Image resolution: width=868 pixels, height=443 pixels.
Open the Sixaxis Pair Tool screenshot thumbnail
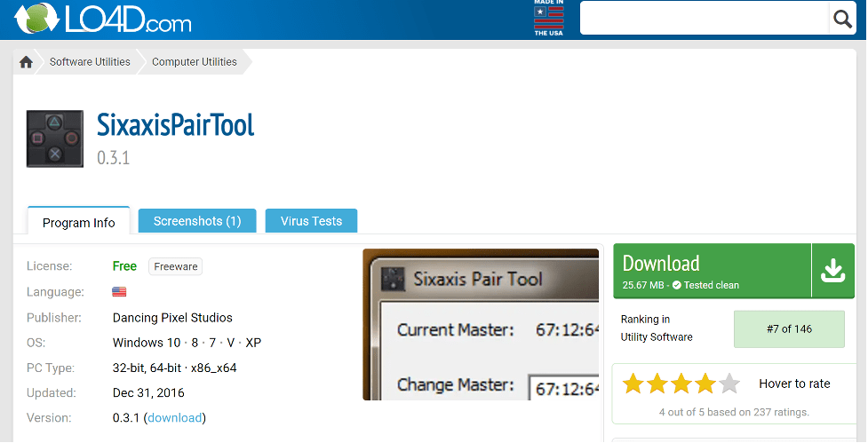click(x=481, y=325)
